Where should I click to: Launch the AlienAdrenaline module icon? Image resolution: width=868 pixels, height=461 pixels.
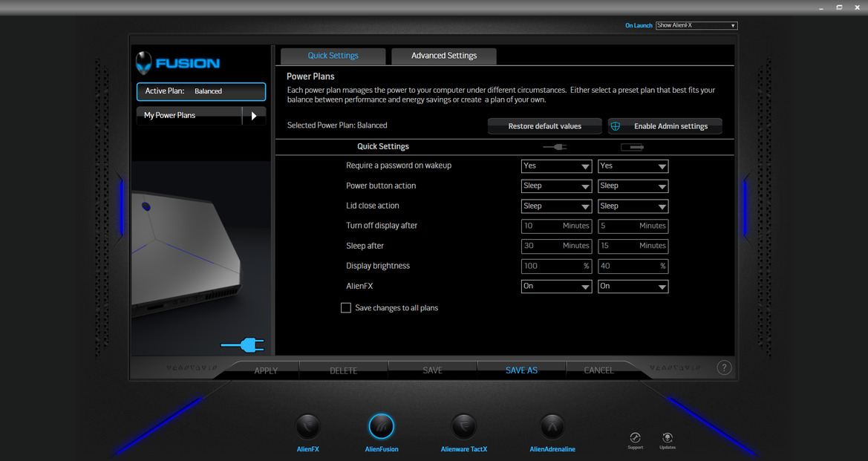click(x=552, y=427)
